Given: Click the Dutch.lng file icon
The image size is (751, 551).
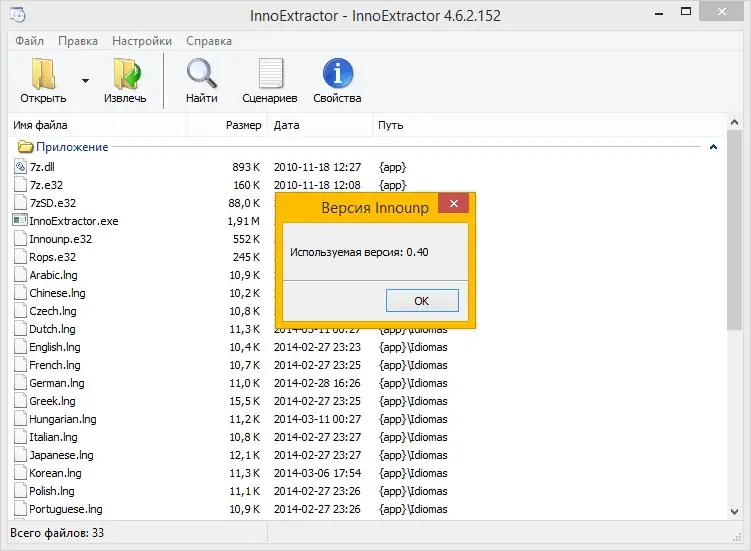Looking at the screenshot, I should click(20, 329).
